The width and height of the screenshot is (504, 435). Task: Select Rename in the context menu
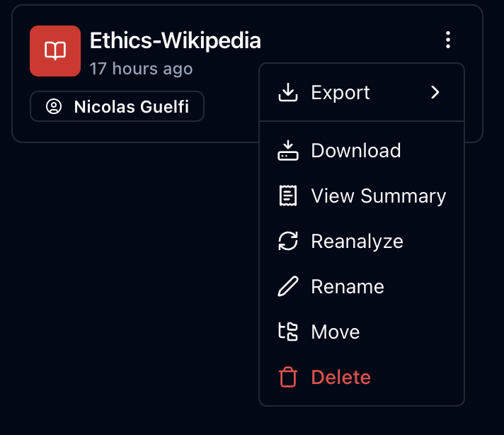pos(348,287)
